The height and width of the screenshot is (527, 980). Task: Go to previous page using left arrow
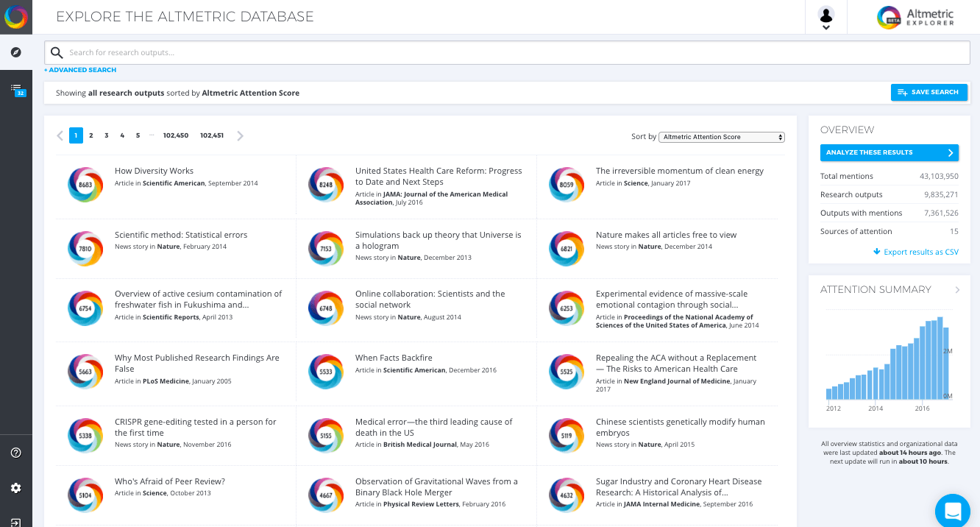[x=60, y=135]
